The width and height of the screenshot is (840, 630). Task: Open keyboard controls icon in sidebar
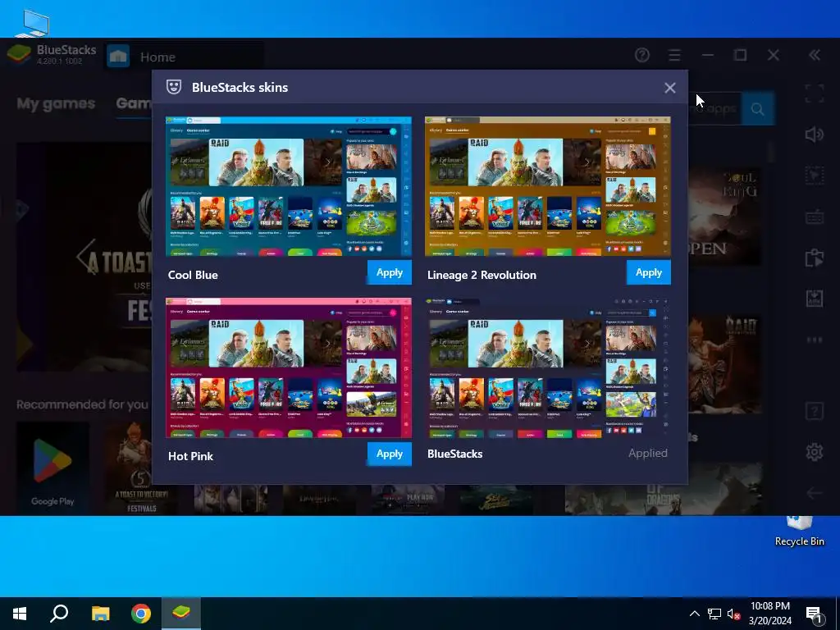815,217
